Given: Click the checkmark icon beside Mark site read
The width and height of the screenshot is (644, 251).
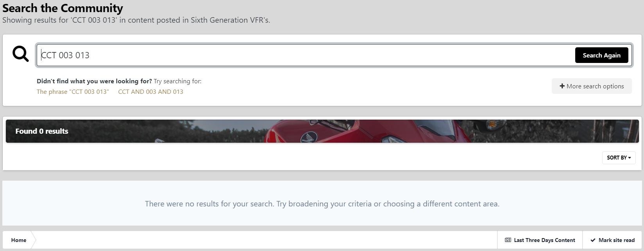Looking at the screenshot, I should pos(593,240).
